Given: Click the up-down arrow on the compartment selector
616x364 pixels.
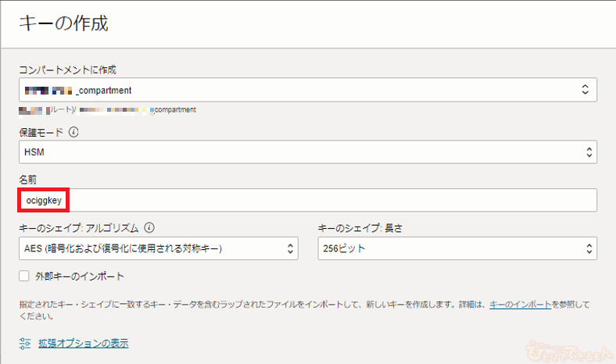Looking at the screenshot, I should pos(585,91).
